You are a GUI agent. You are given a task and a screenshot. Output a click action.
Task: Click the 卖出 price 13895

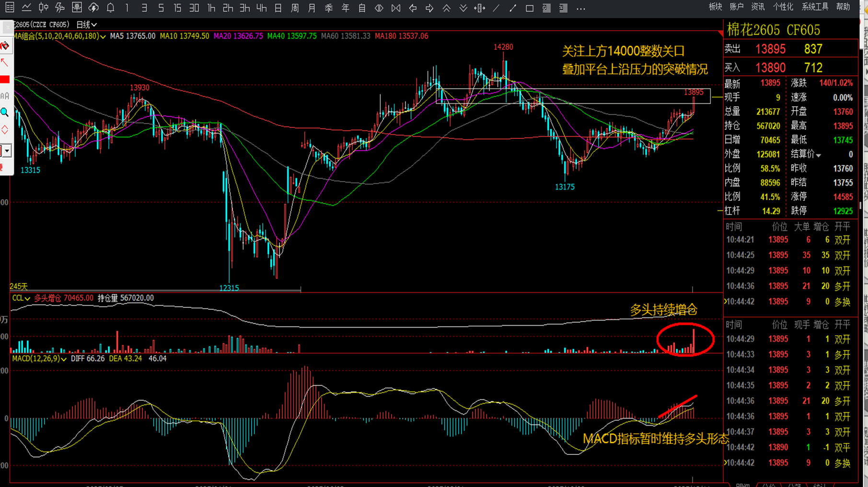[x=770, y=49]
